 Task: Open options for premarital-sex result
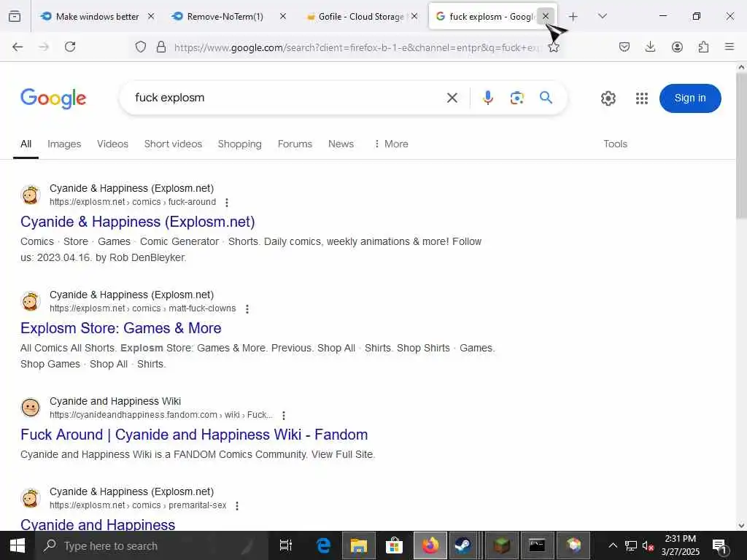tap(237, 506)
